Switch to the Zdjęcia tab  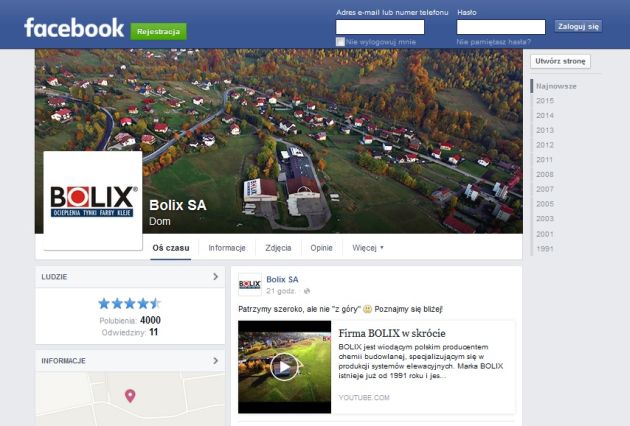tap(278, 248)
